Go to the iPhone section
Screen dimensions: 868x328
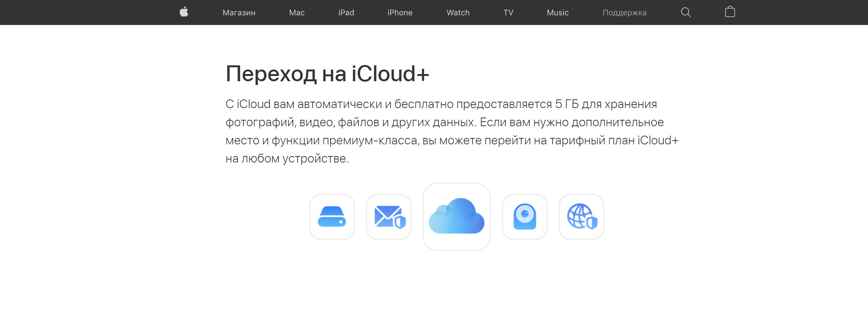click(400, 12)
